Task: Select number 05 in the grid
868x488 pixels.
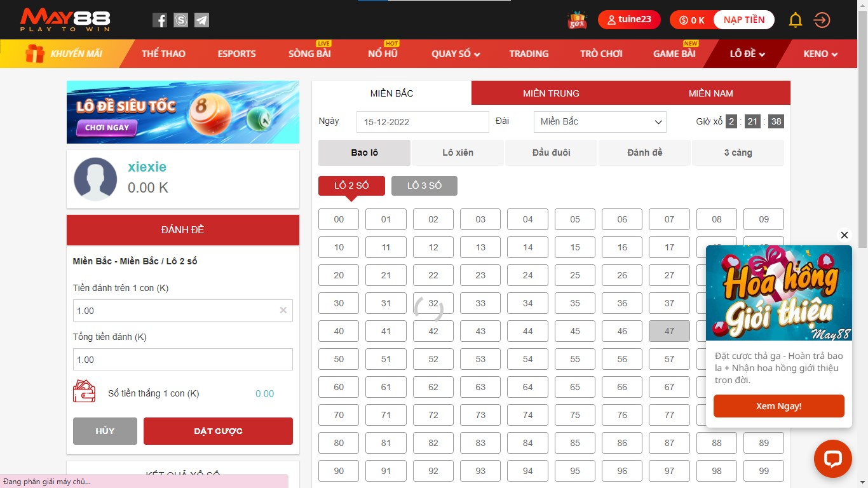Action: [575, 219]
